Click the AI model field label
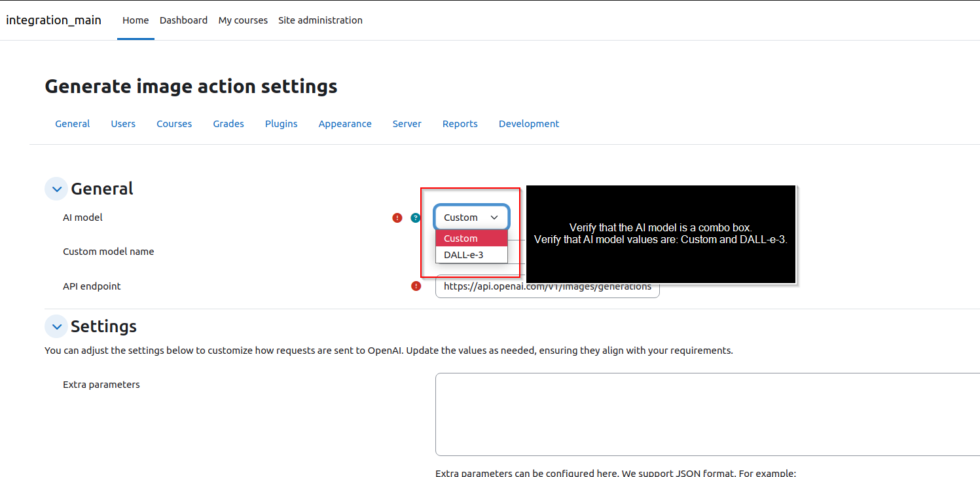Image resolution: width=980 pixels, height=477 pixels. (82, 218)
